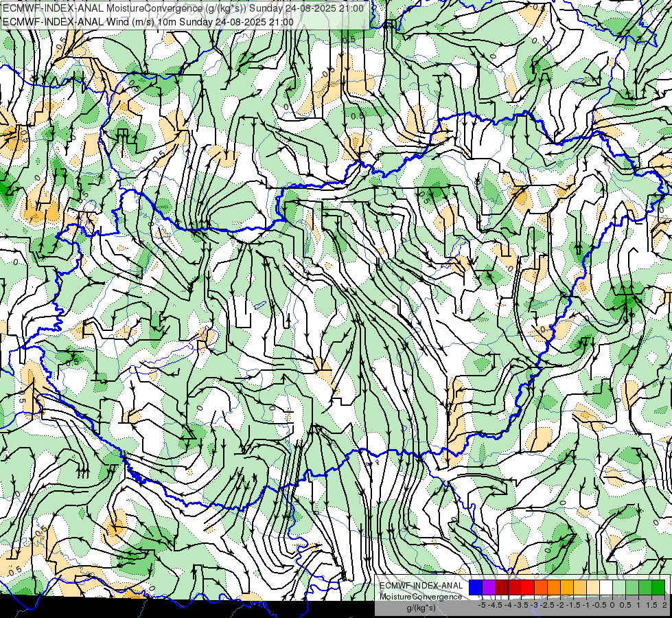Click the MoistureConvergence title line at top
Image resolution: width=672 pixels, height=618 pixels.
coord(183,8)
